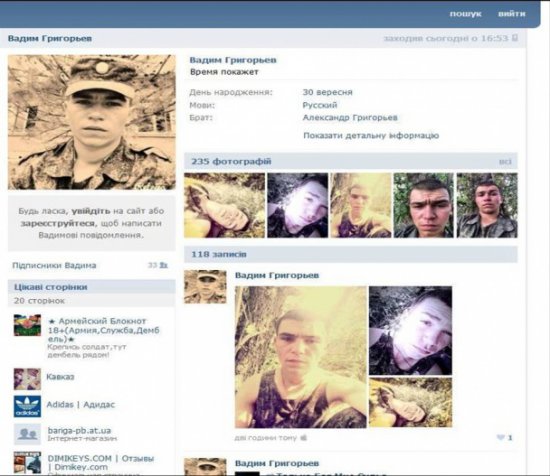Open the author name on the first wall post
Viewport: 550px width, 476px height.
tap(277, 275)
